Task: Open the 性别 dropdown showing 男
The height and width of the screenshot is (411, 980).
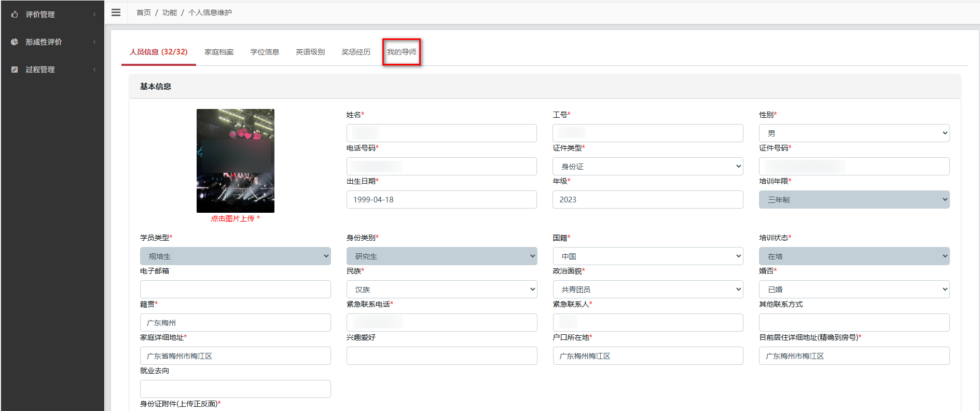Action: [854, 133]
